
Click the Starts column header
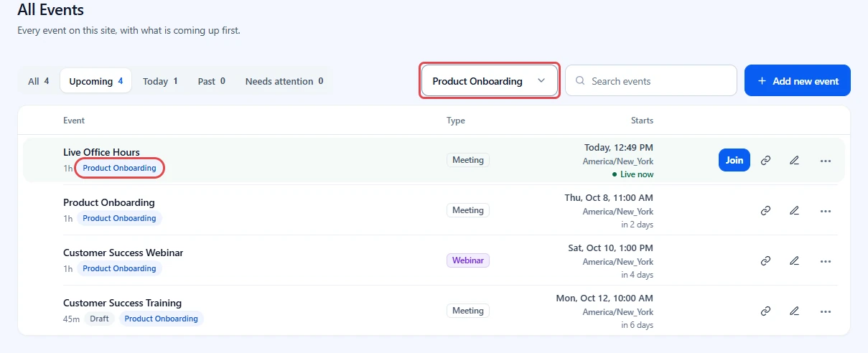tap(642, 121)
